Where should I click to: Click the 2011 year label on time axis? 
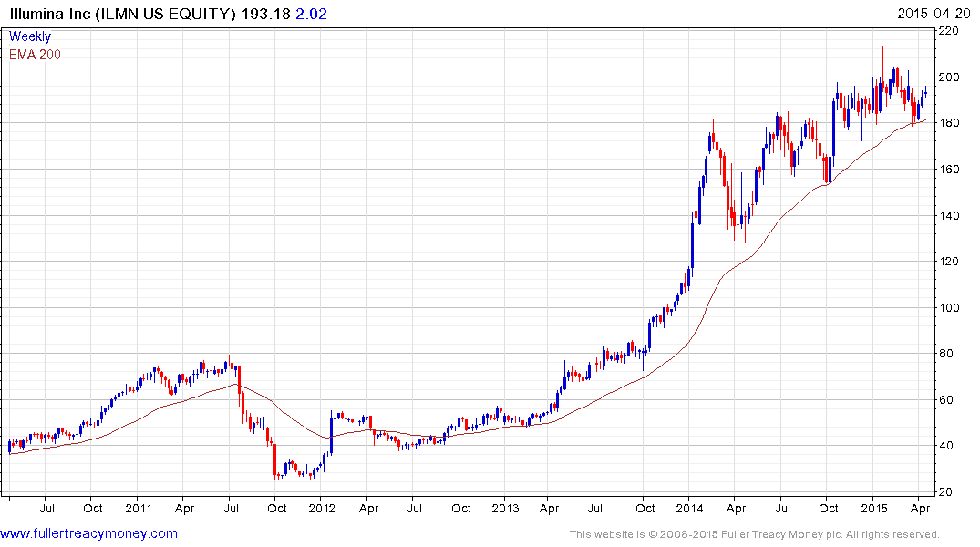139,508
